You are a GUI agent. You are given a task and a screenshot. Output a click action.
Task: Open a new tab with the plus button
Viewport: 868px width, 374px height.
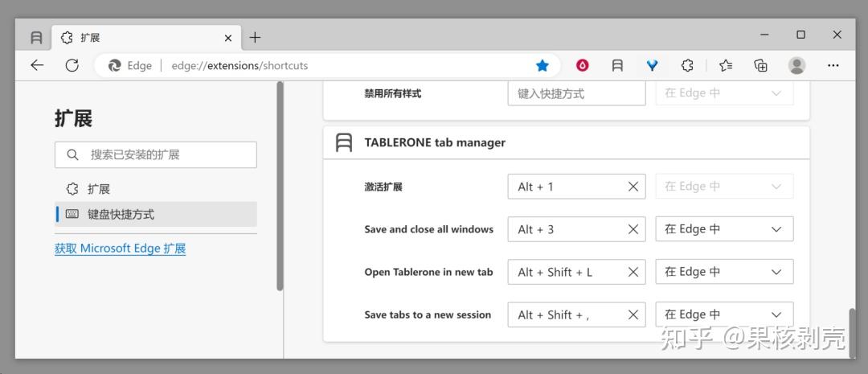click(255, 38)
